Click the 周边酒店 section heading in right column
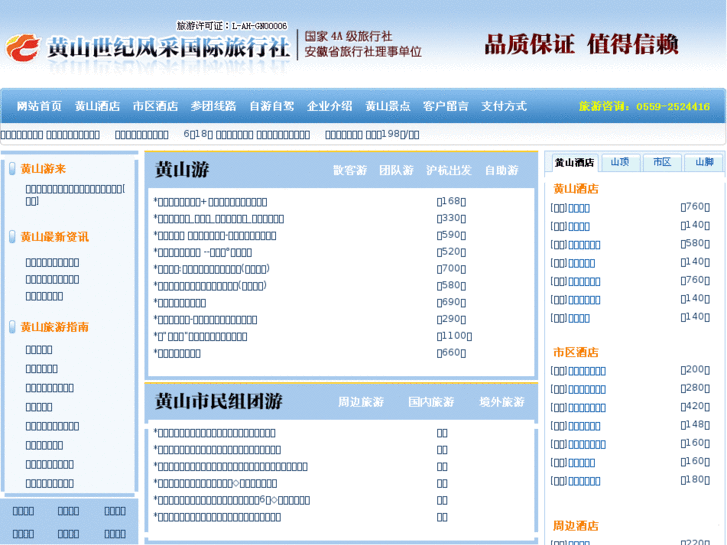The image size is (727, 545). click(576, 526)
